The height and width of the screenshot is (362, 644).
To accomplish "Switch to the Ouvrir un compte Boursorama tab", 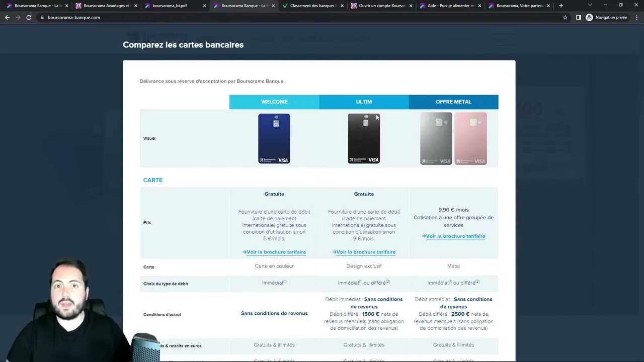I will (382, 6).
